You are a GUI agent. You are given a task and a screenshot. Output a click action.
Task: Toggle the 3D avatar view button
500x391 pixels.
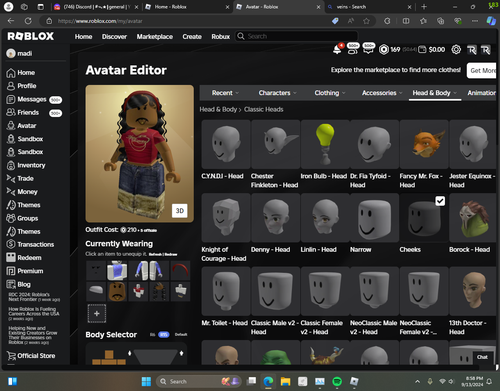(180, 211)
